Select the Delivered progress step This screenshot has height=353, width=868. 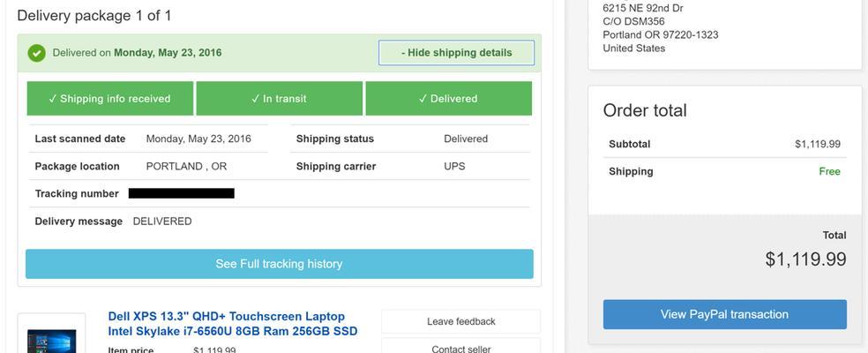pos(448,99)
